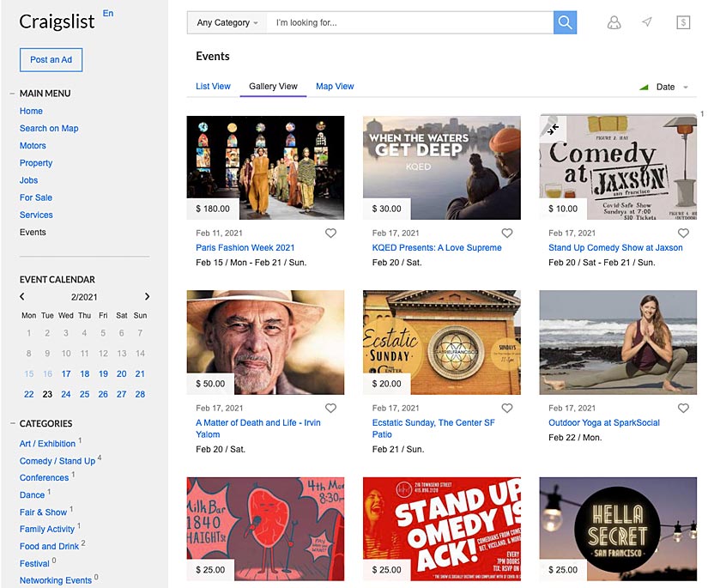Open Search on Map menu item
The width and height of the screenshot is (708, 588).
point(49,128)
